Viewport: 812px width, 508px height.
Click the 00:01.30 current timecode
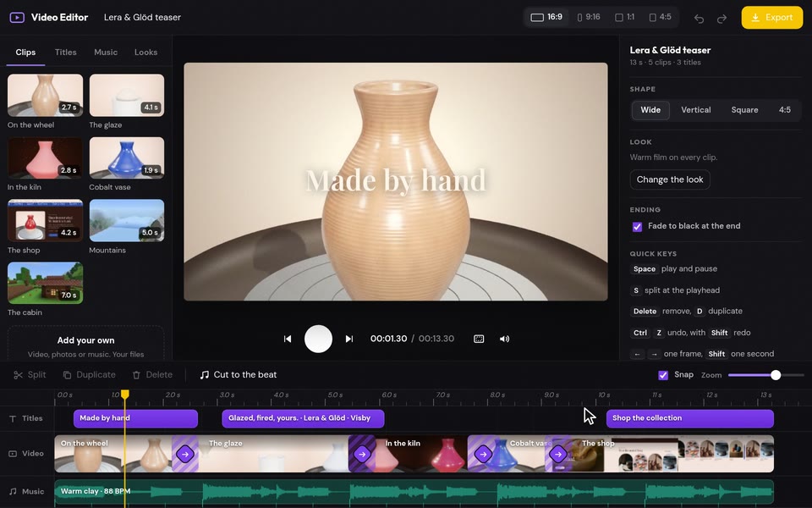tap(388, 339)
